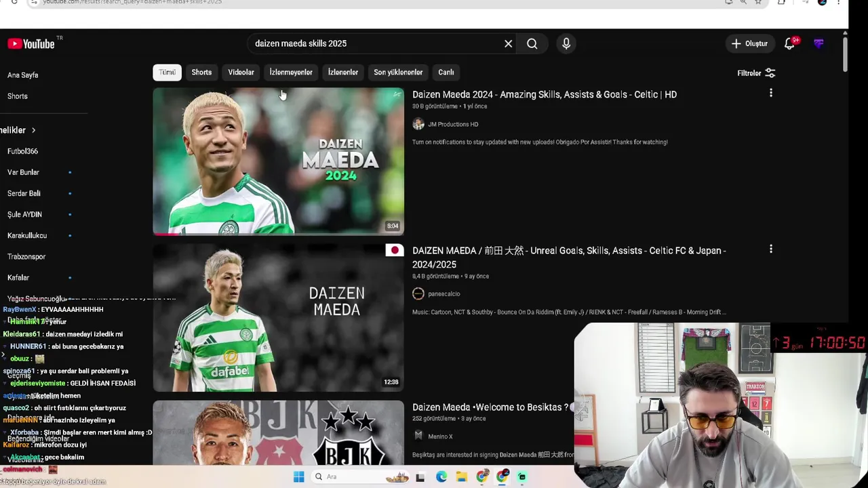The width and height of the screenshot is (868, 488).
Task: Click the Music: Cartoon, NCT description text
Action: pos(569,312)
